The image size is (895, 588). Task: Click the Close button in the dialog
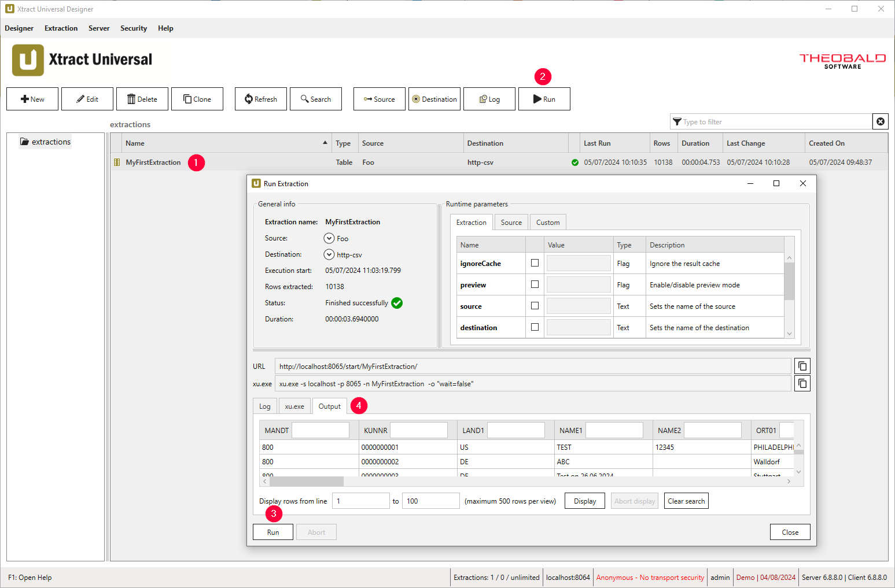pyautogui.click(x=790, y=532)
